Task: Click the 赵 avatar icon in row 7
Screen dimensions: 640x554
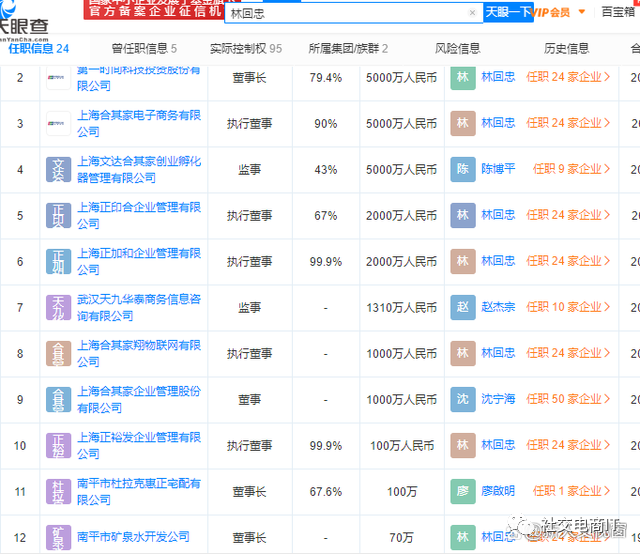Action: click(463, 307)
